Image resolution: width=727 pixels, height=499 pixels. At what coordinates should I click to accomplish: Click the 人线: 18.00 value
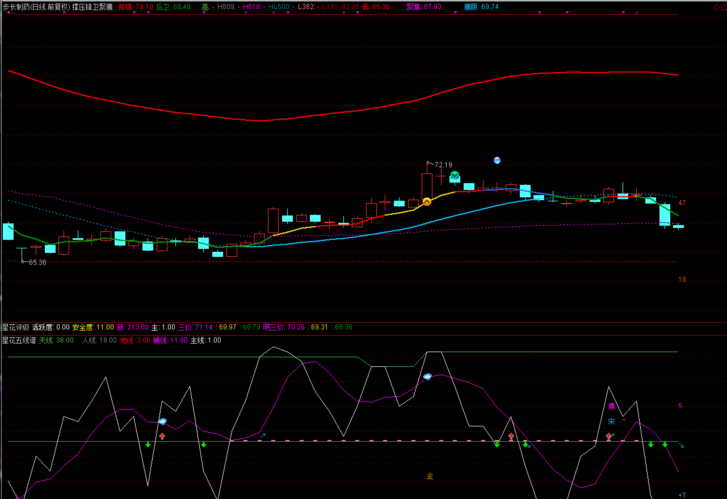(x=99, y=340)
